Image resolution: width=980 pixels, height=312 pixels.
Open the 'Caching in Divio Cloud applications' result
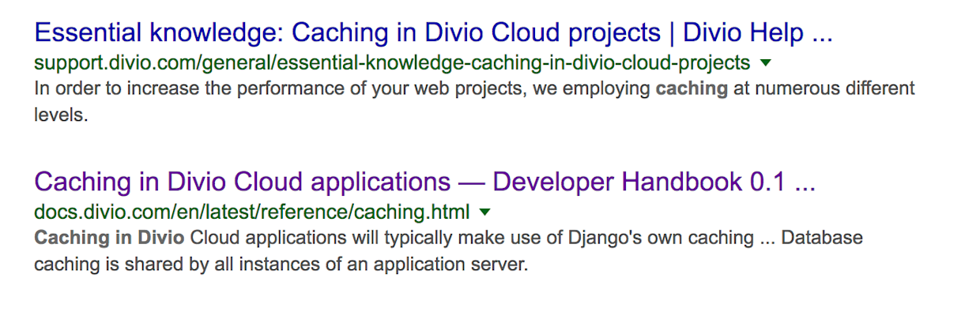click(425, 182)
